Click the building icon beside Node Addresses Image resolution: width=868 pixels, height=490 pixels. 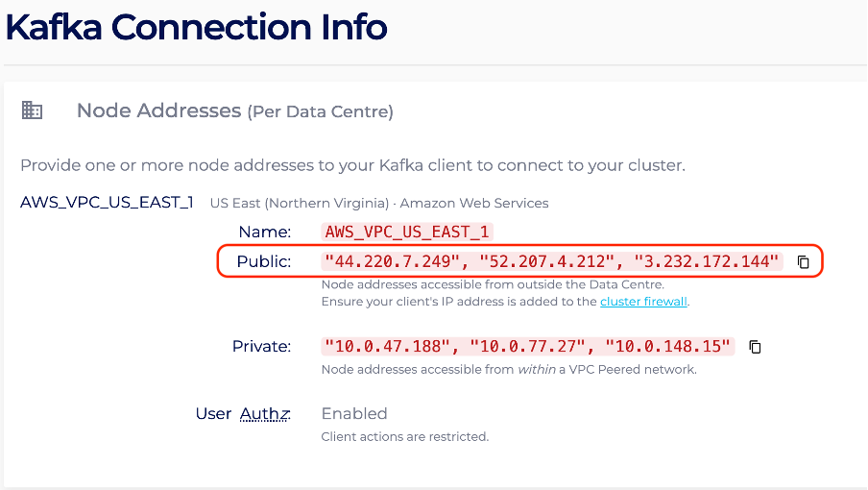pyautogui.click(x=32, y=110)
